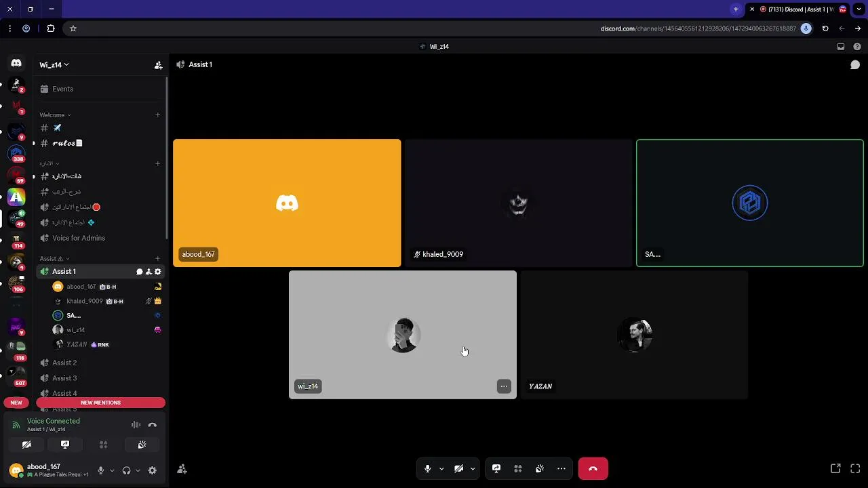
Task: Open abood_167 user profile panel
Action: [49, 470]
